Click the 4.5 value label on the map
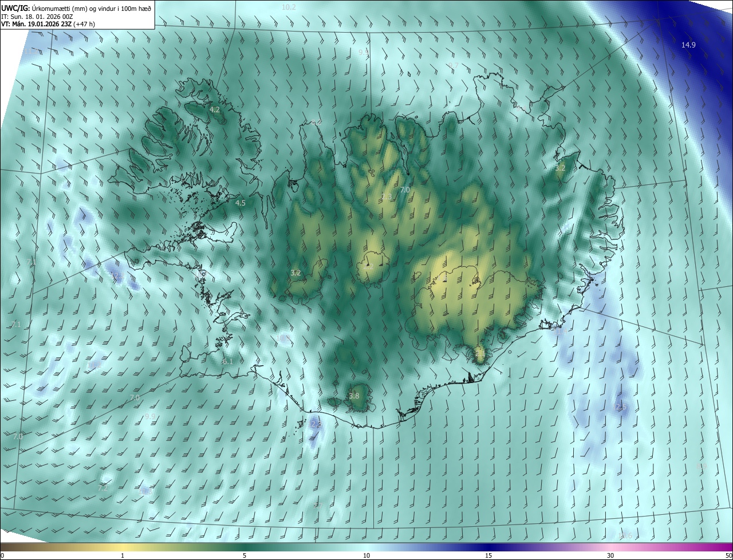The width and height of the screenshot is (733, 560). point(241,203)
